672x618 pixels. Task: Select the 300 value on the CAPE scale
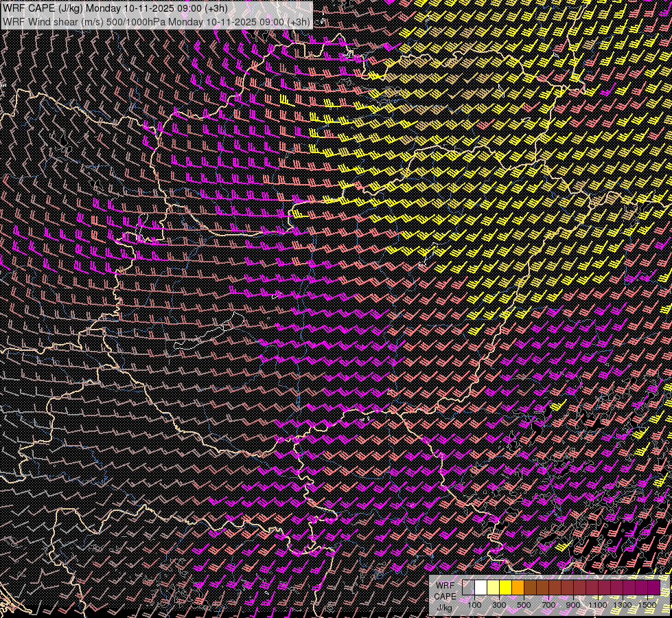tap(499, 605)
